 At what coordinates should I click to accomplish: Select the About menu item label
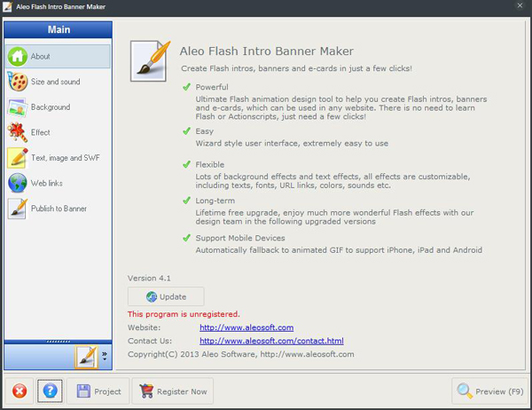click(41, 57)
